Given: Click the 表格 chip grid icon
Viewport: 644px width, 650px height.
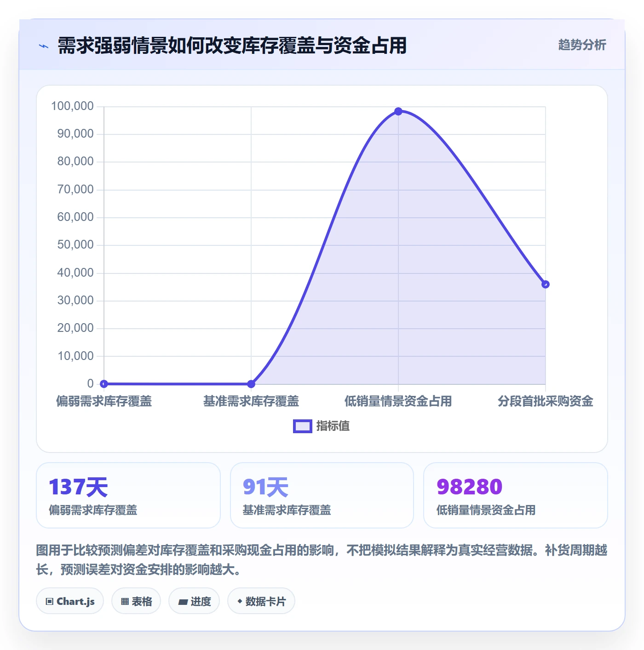Looking at the screenshot, I should (125, 602).
